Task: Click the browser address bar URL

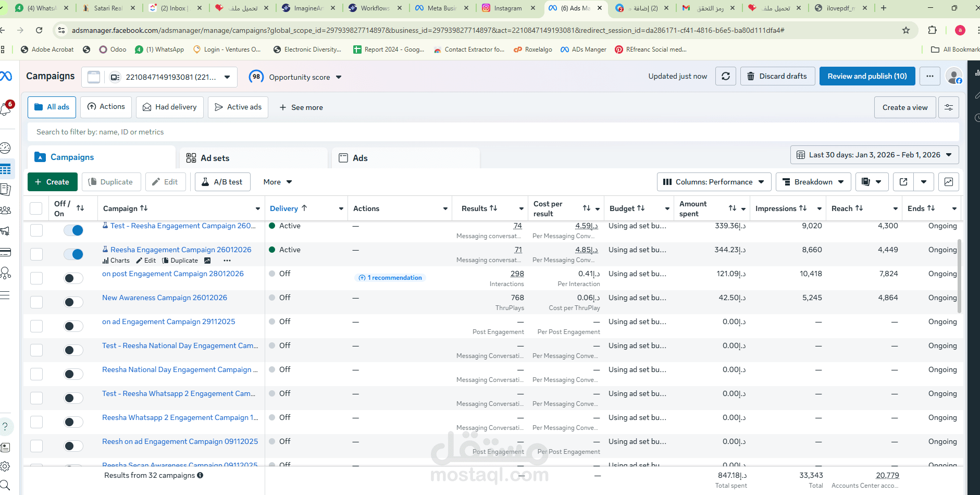Action: coord(428,30)
